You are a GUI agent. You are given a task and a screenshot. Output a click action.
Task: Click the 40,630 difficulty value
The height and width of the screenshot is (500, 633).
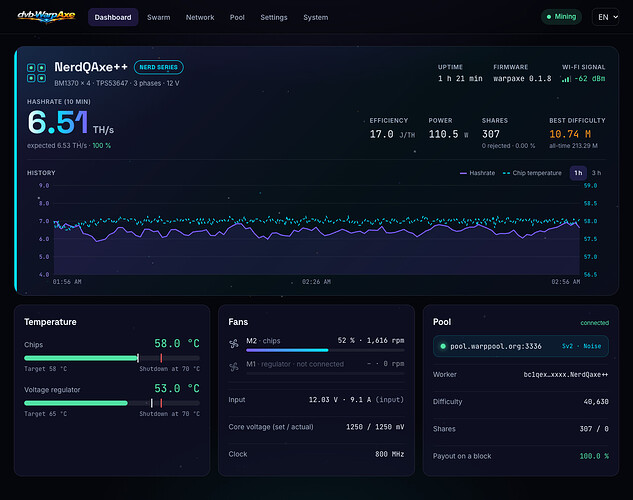[x=596, y=402]
